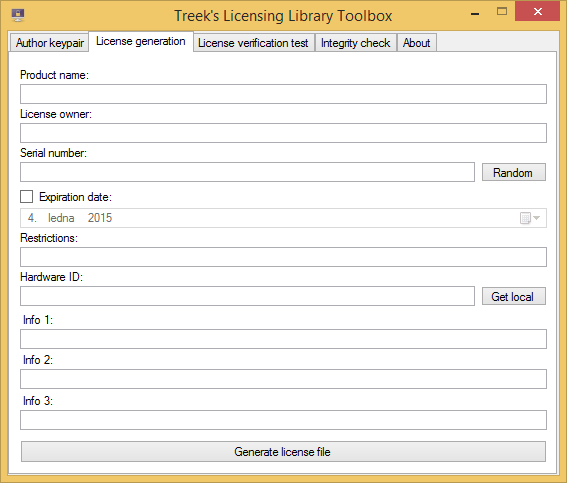Viewport: 567px width, 483px height.
Task: Switch to the Author keypair tab
Action: tap(50, 43)
